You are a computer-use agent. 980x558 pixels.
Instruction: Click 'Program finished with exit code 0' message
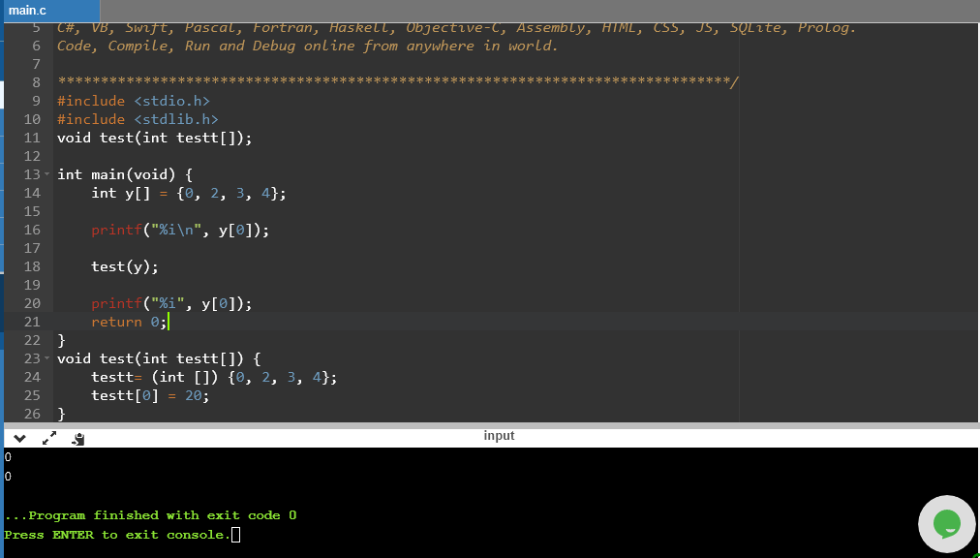(x=150, y=515)
